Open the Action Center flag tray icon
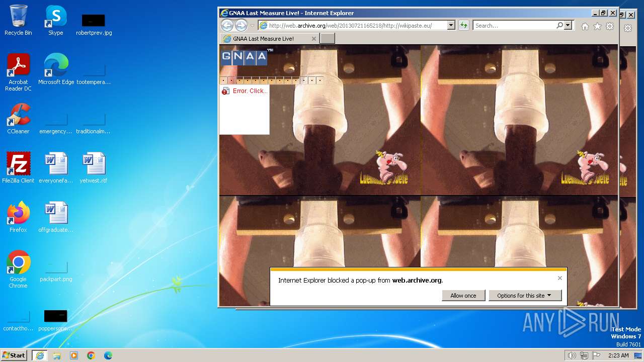Image resolution: width=644 pixels, height=362 pixels. pos(596,355)
